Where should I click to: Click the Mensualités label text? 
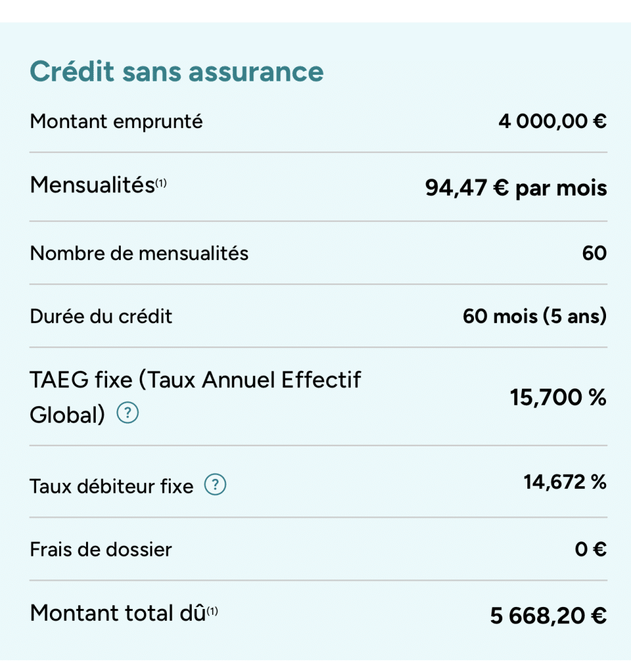click(x=92, y=185)
